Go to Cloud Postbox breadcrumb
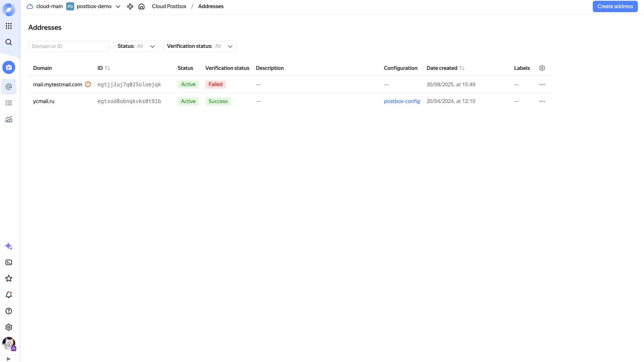This screenshot has height=362, width=644. 169,6
